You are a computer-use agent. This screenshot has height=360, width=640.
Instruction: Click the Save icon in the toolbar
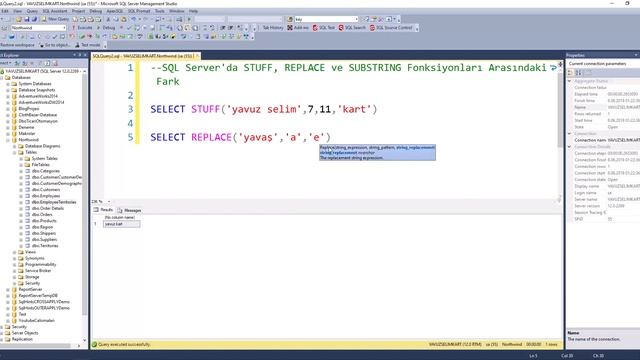click(x=27, y=19)
